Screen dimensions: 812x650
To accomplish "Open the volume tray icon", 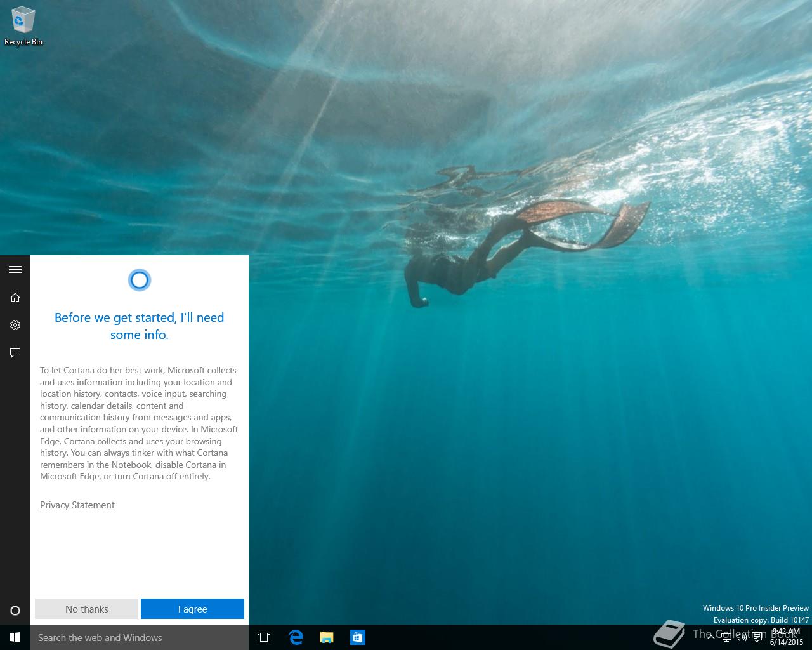I will coord(742,637).
